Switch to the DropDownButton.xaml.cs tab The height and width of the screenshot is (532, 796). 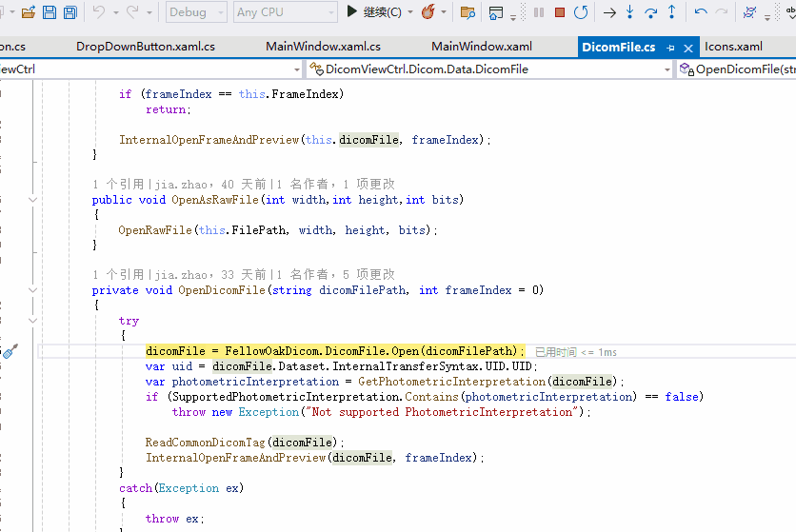(x=146, y=47)
